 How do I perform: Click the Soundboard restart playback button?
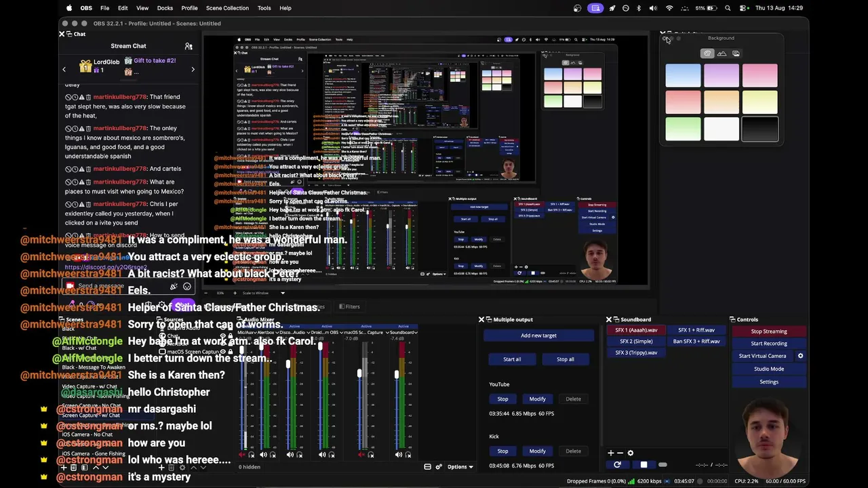[617, 465]
